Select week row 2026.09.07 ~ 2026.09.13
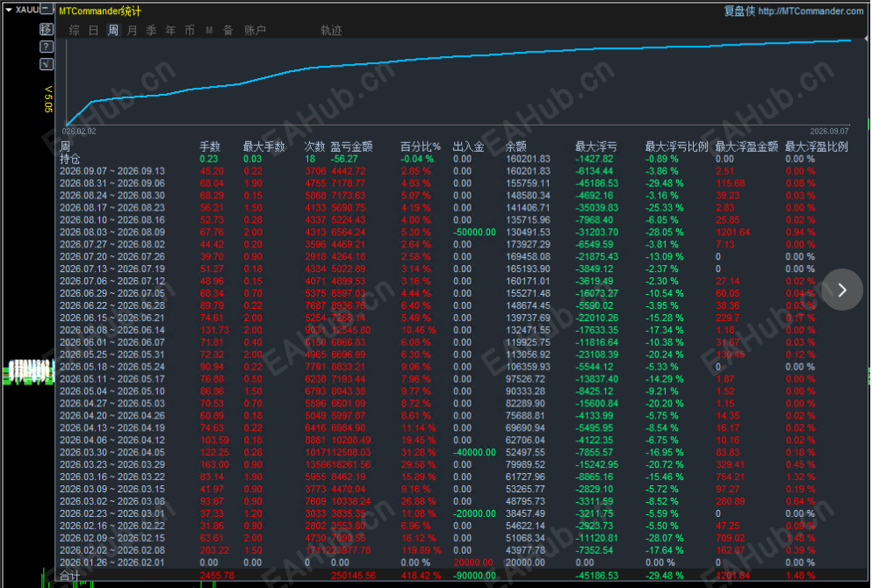 tap(112, 171)
